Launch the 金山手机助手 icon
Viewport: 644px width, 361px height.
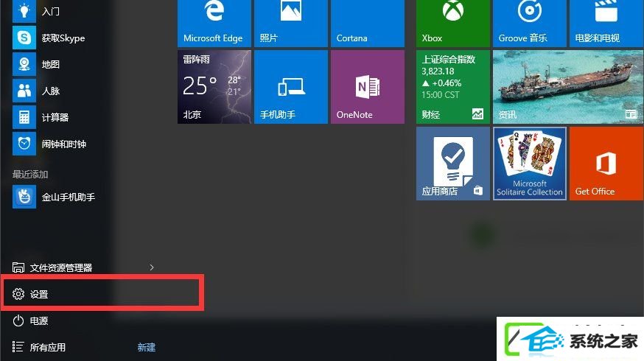(x=24, y=197)
